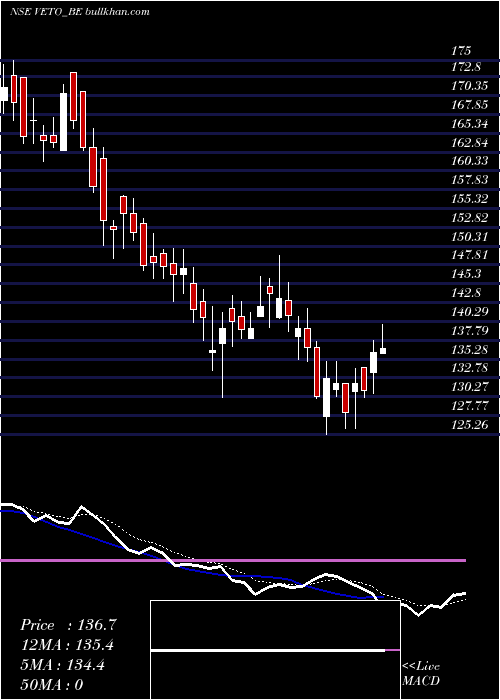Click the '5MA : 134.4' readout
Viewport: 500px width, 700px height.
click(62, 665)
